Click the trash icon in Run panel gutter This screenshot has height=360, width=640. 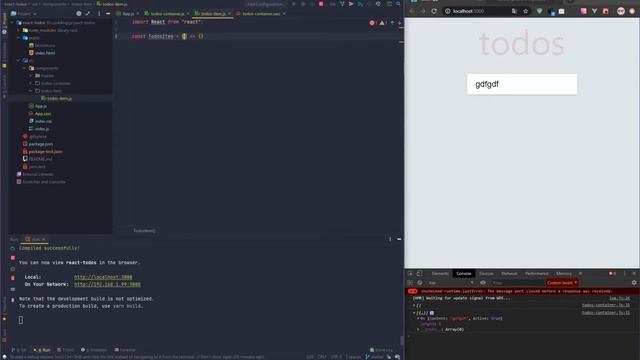(x=13, y=278)
